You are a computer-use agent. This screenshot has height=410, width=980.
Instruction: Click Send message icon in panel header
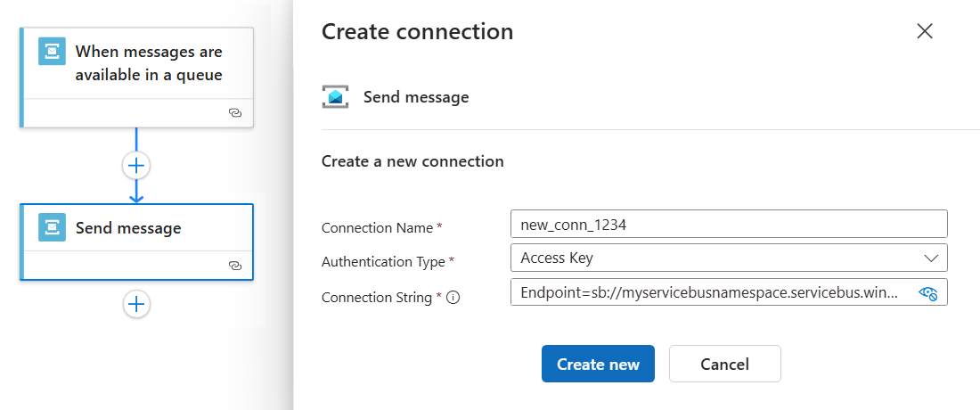pyautogui.click(x=336, y=97)
